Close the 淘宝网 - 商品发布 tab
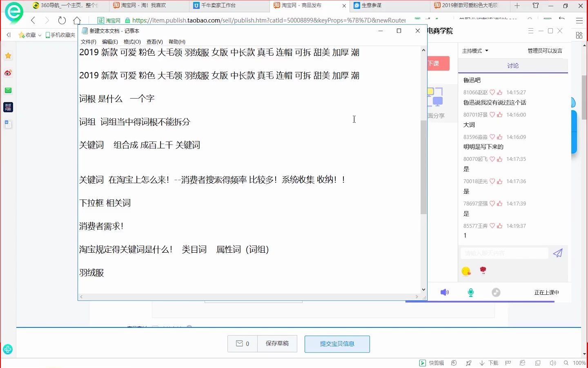The width and height of the screenshot is (588, 368). pos(344,6)
